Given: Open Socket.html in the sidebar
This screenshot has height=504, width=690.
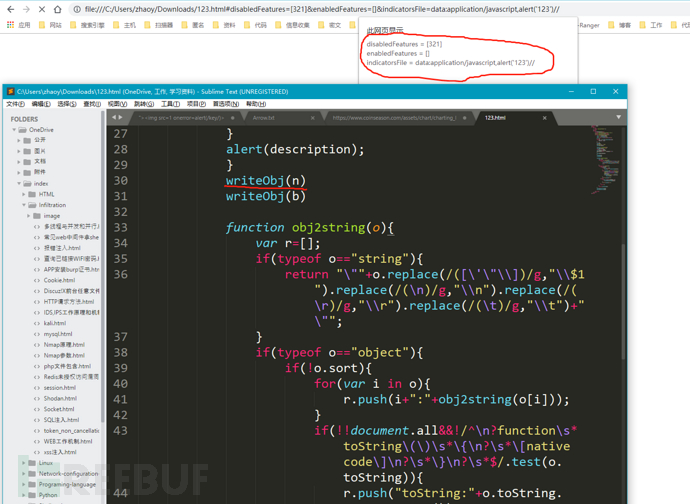Looking at the screenshot, I should [x=59, y=409].
